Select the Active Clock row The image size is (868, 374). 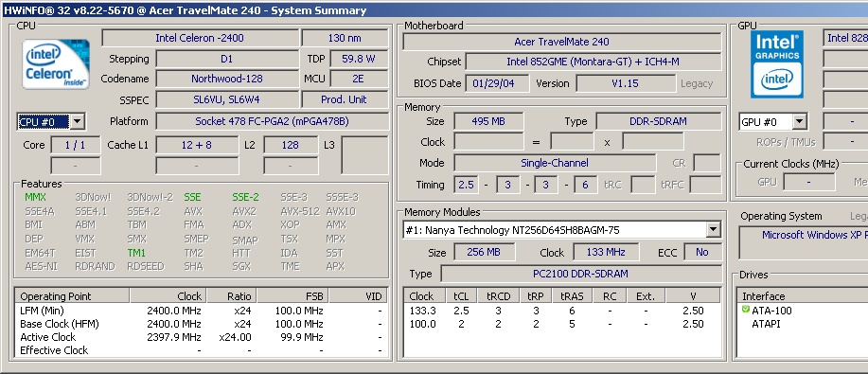[201, 337]
